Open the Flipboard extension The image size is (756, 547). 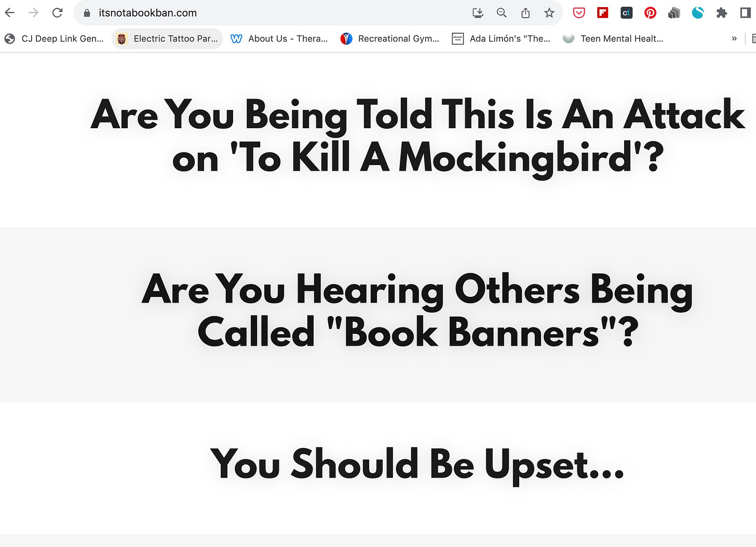603,13
